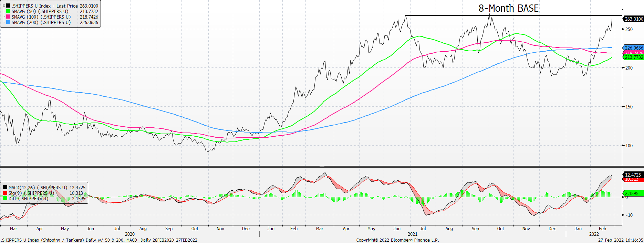The image size is (644, 243).
Task: Click the black .SHIPPERS U Index legend swatch
Action: 8,6
